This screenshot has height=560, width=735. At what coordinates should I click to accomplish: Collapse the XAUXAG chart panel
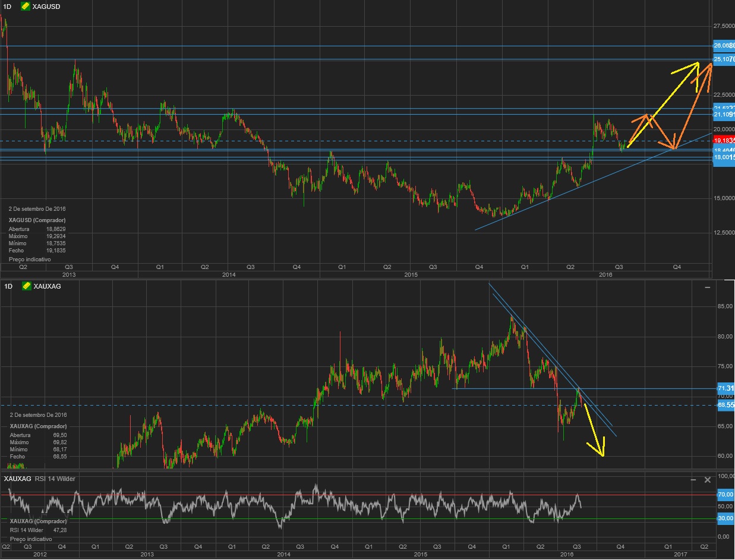(x=707, y=287)
